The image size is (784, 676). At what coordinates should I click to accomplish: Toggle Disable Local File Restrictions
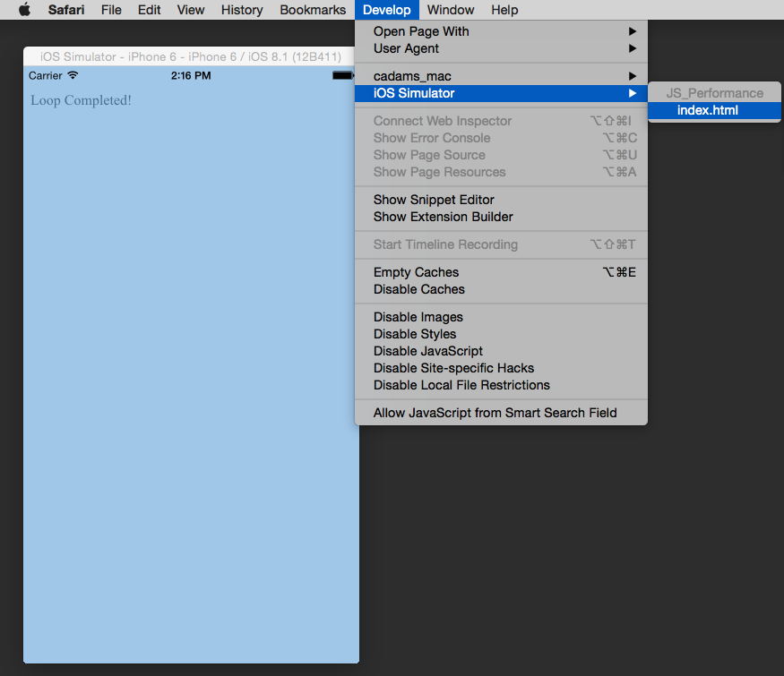click(501, 385)
